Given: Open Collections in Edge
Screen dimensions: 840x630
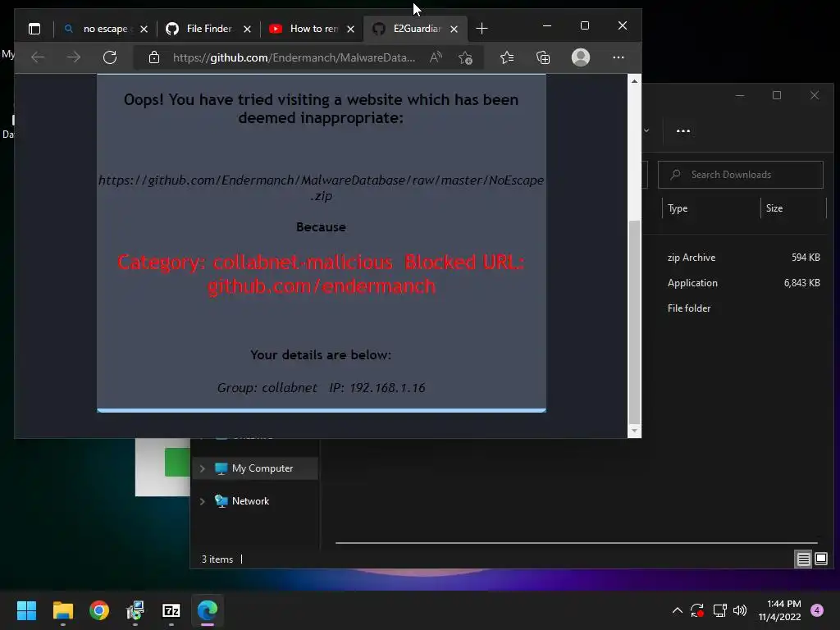Looking at the screenshot, I should (x=543, y=57).
